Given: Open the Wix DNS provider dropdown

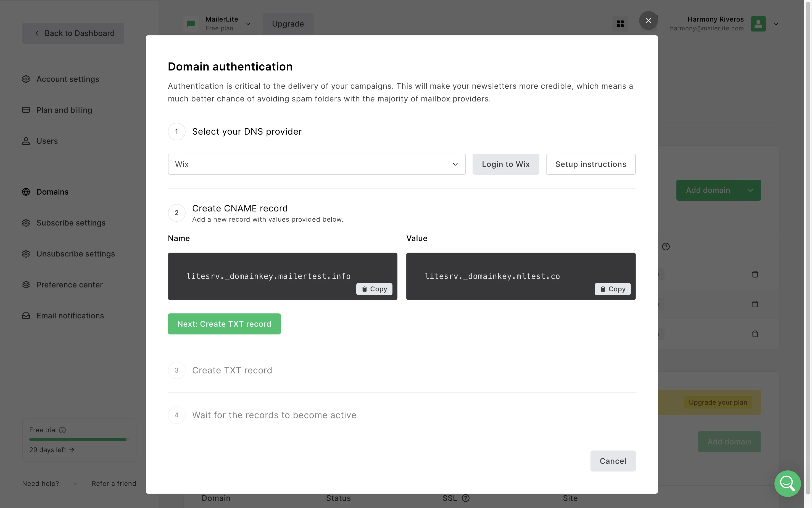Looking at the screenshot, I should pos(317,164).
